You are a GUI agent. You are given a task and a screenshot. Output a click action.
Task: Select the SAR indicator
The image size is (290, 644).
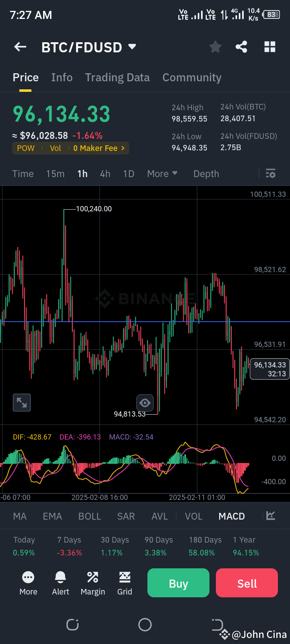click(x=126, y=516)
